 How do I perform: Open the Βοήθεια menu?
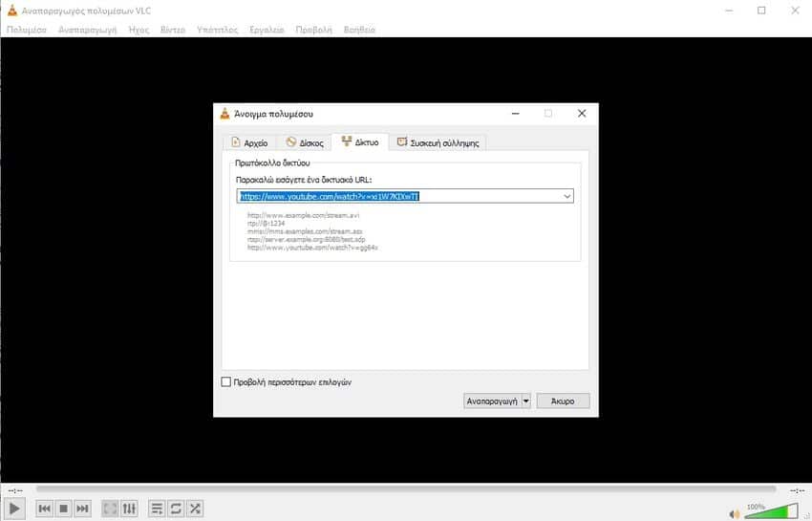tap(359, 30)
